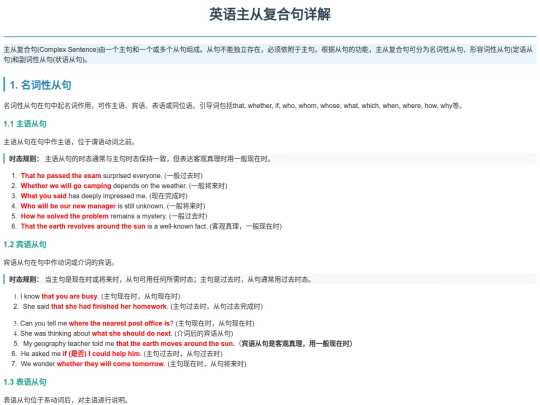Click 'My geography teacher told me' text
This screenshot has width=540, height=405.
coord(69,343)
